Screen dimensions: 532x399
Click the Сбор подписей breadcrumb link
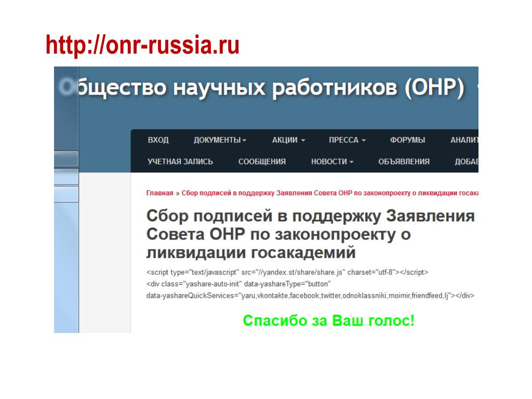330,193
